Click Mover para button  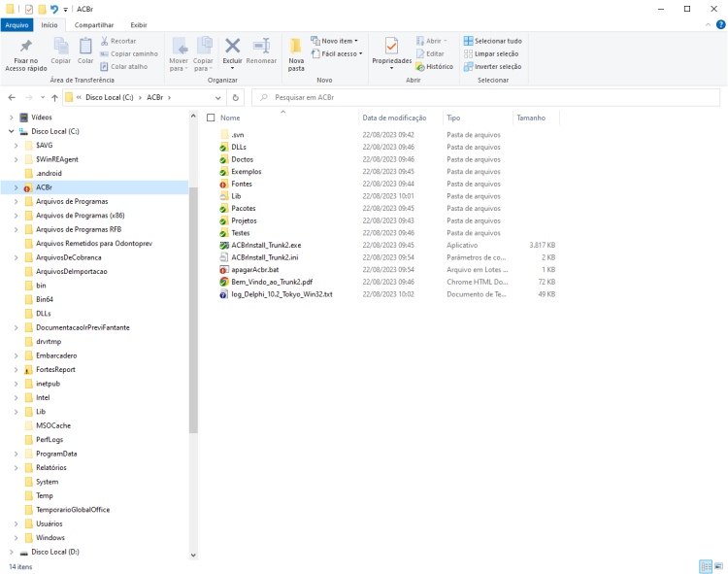[179, 54]
